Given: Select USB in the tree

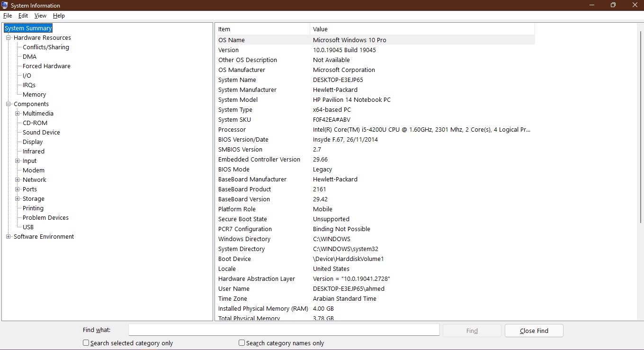Looking at the screenshot, I should [x=28, y=227].
